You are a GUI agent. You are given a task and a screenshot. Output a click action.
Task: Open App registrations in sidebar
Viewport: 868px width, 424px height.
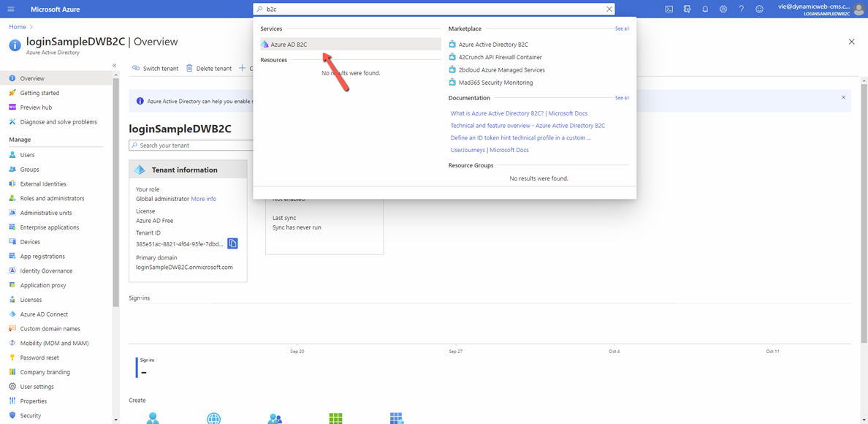coord(42,257)
